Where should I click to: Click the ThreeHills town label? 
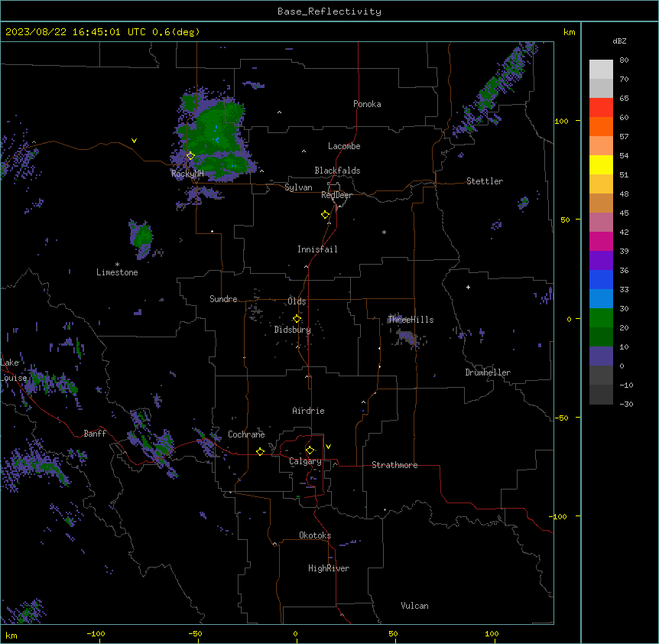(411, 320)
